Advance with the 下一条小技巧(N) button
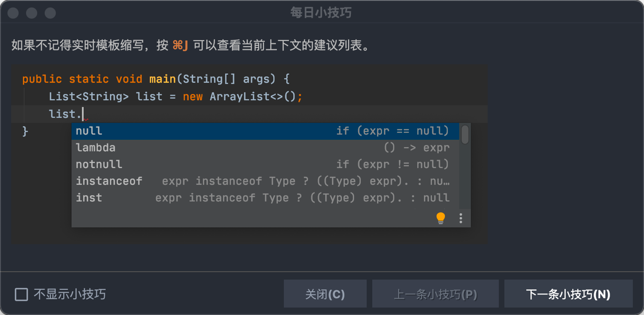The width and height of the screenshot is (644, 315). click(568, 294)
